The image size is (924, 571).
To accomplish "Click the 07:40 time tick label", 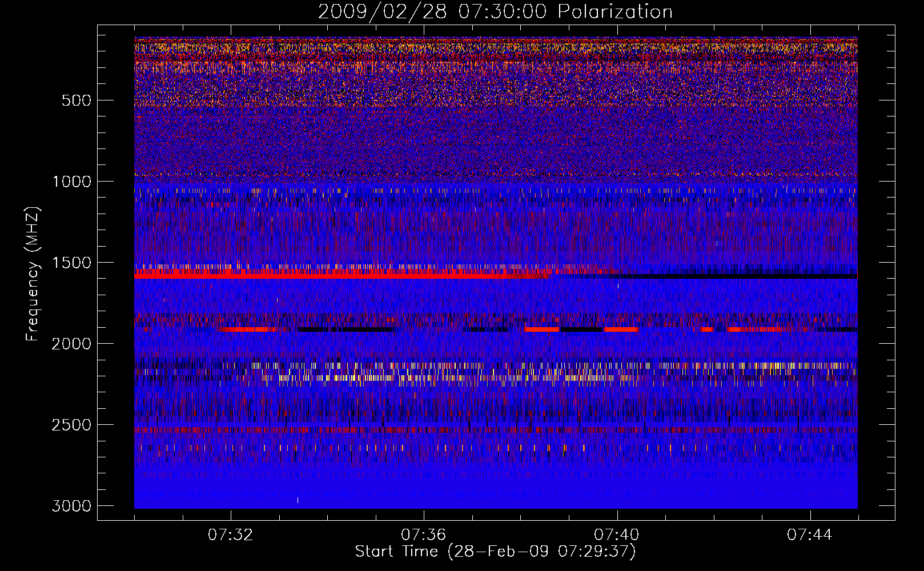I will pos(617,535).
